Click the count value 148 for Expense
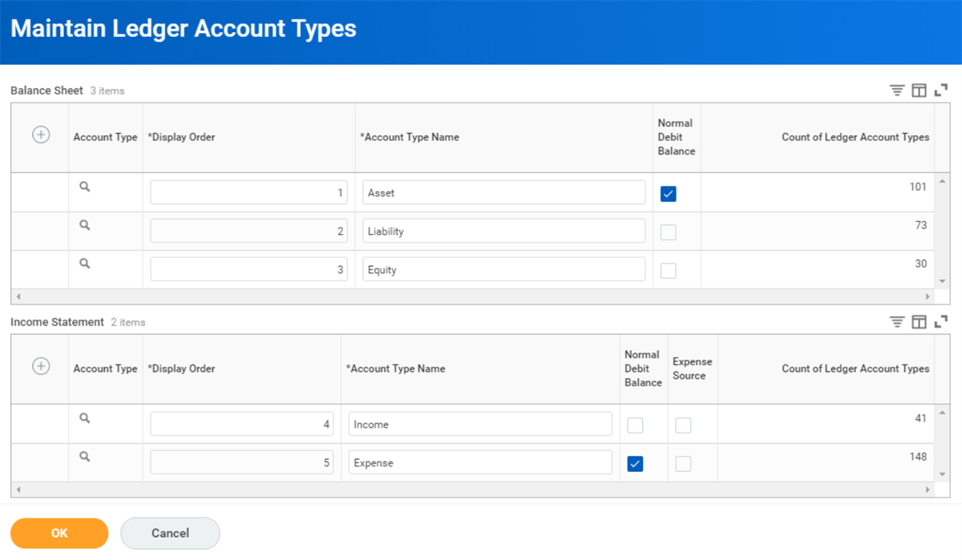Image resolution: width=962 pixels, height=560 pixels. [918, 457]
